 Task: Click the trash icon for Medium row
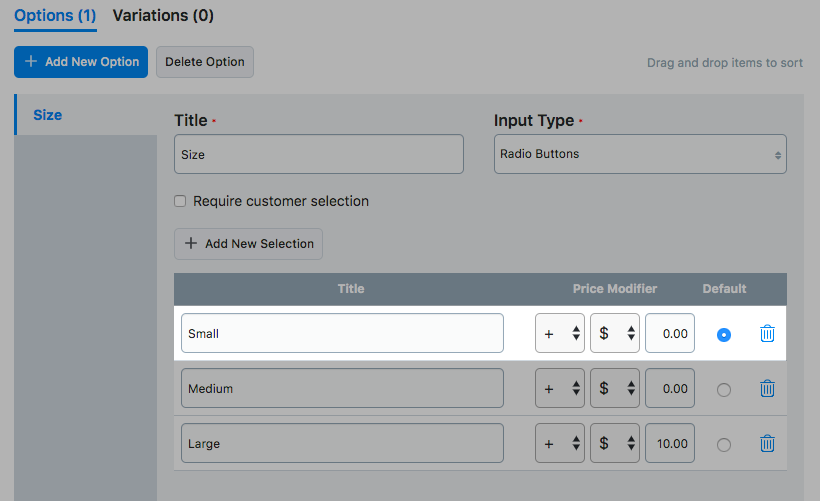tap(767, 389)
